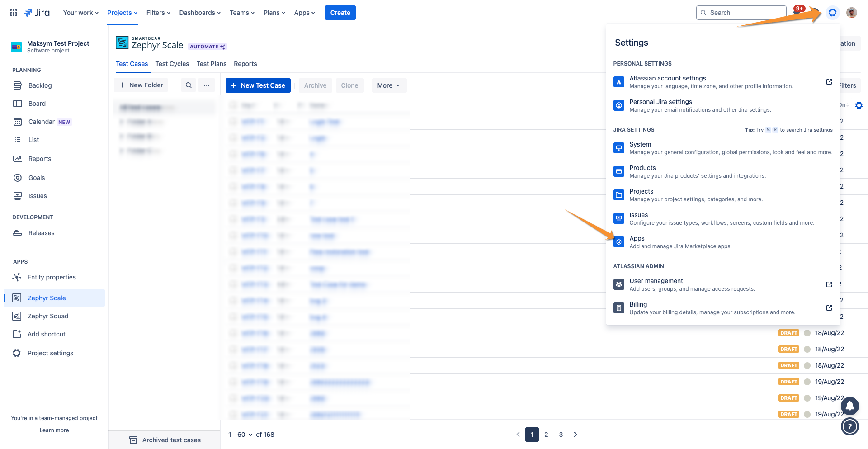Open Billing settings

[722, 308]
